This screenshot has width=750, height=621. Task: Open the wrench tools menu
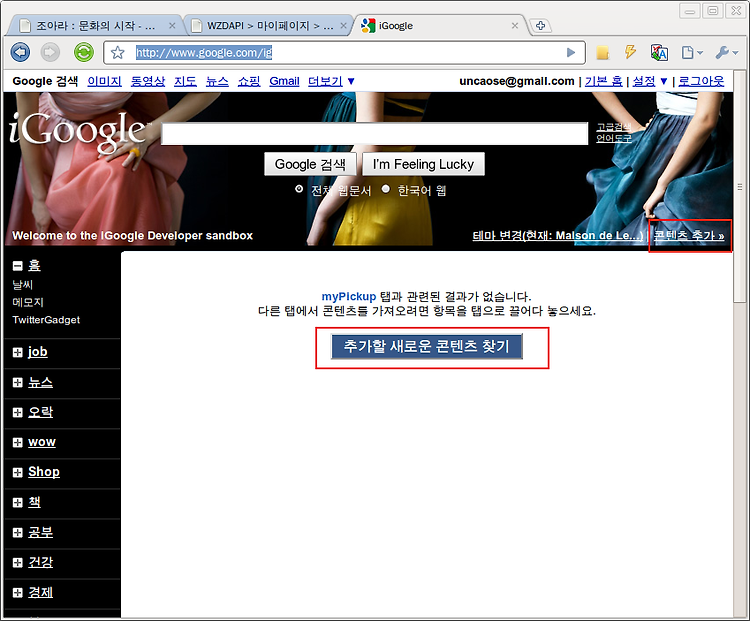(726, 52)
